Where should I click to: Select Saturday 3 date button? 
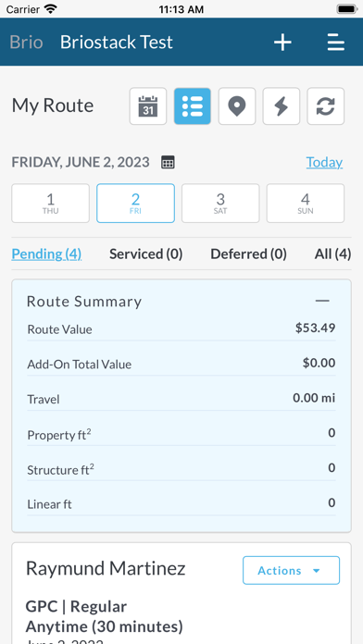(220, 204)
